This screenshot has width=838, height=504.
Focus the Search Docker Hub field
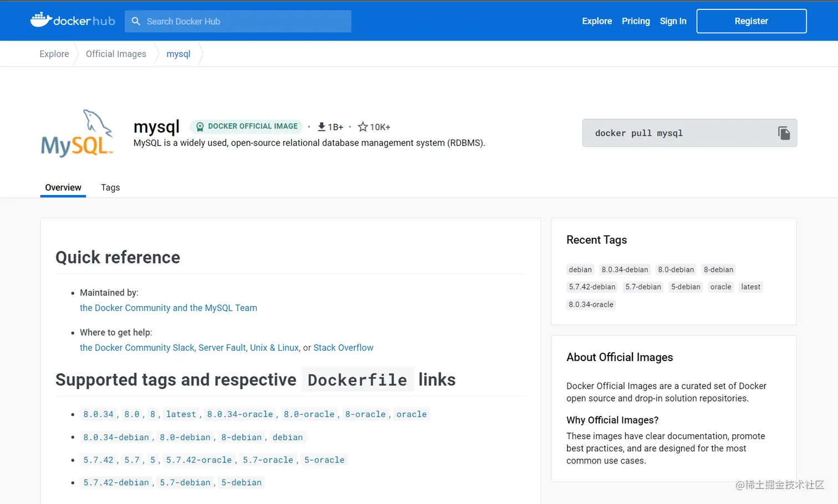point(244,21)
